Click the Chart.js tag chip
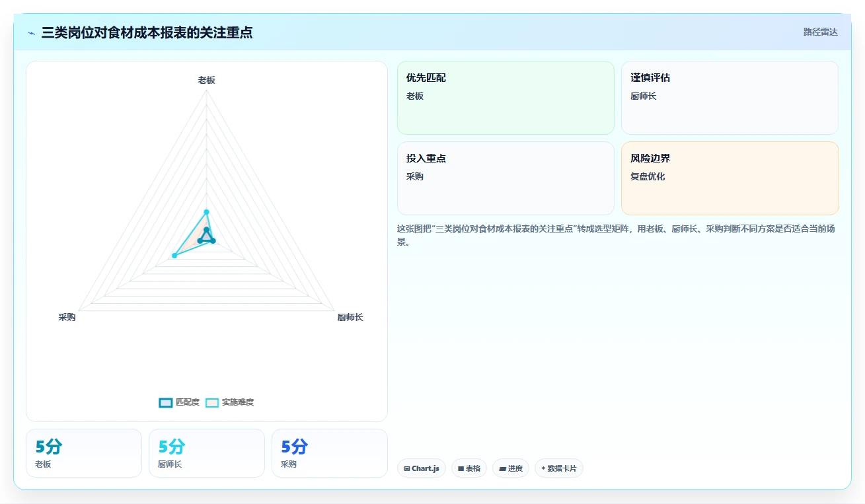This screenshot has height=504, width=865. click(x=422, y=468)
